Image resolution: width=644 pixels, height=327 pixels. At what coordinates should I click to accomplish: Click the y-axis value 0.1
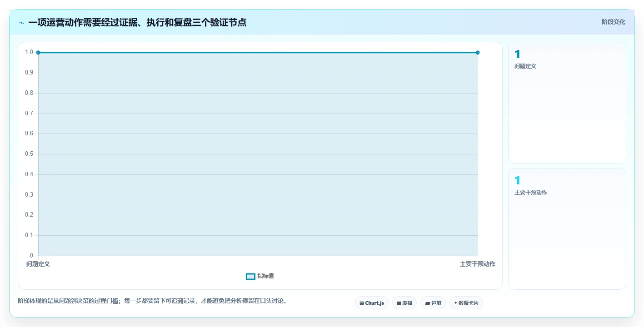(x=29, y=235)
